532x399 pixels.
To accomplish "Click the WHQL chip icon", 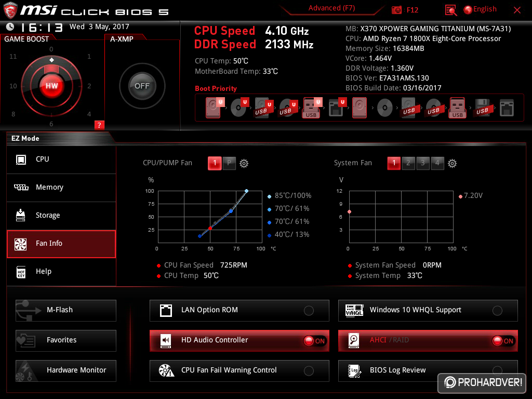I will (354, 311).
